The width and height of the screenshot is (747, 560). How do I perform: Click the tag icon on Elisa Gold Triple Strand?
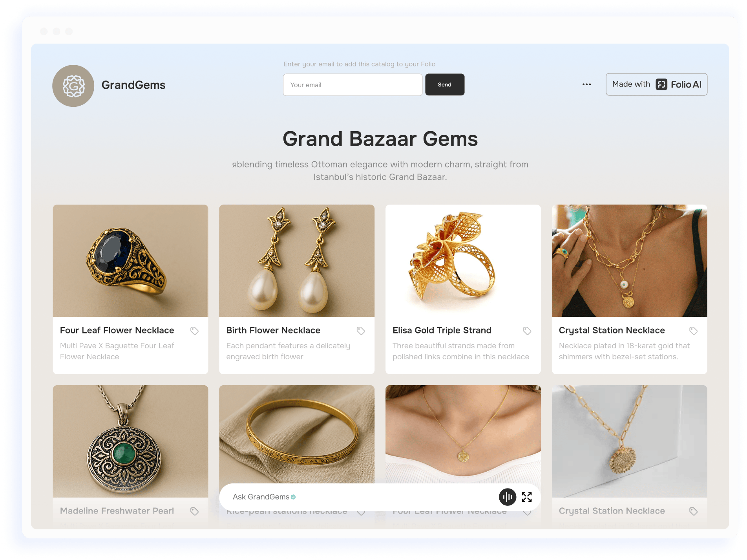[x=527, y=331]
